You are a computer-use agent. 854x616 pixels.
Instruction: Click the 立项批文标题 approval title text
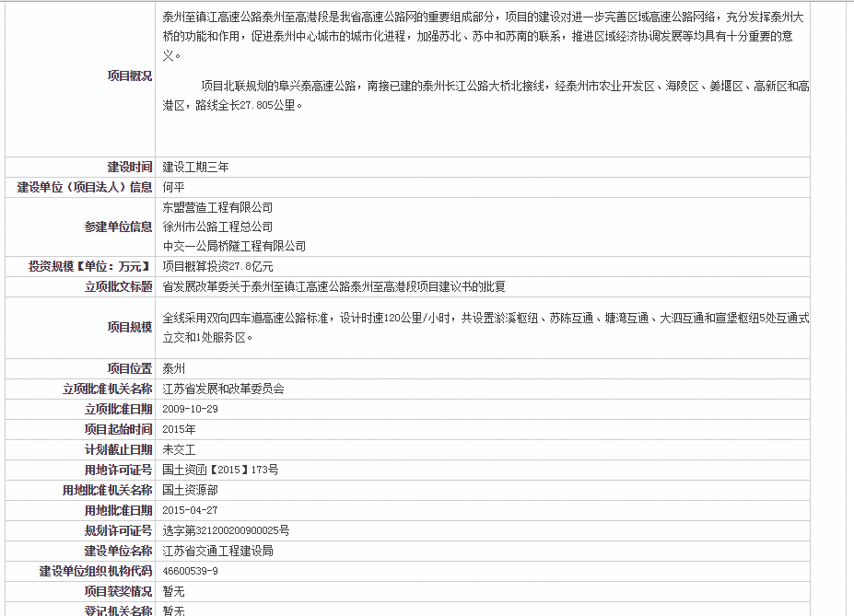(333, 286)
